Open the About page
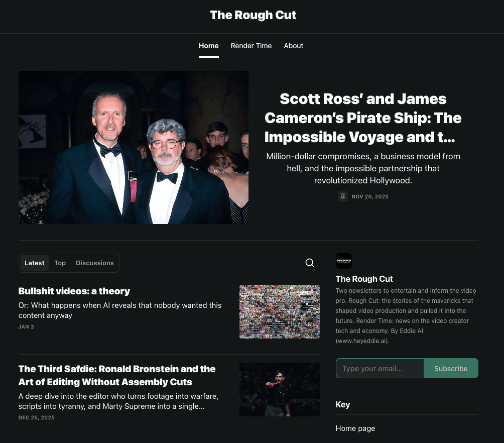 (x=293, y=46)
